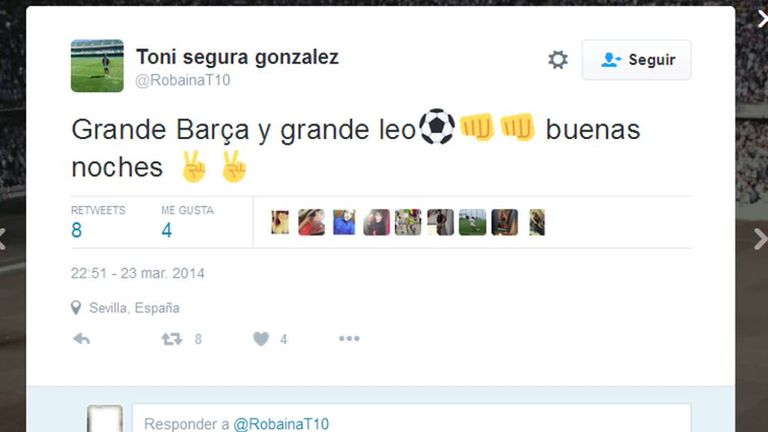This screenshot has height=432, width=768.
Task: Open the tweet timestamp 22:51 - 23 mar. 2014
Action: (x=138, y=273)
